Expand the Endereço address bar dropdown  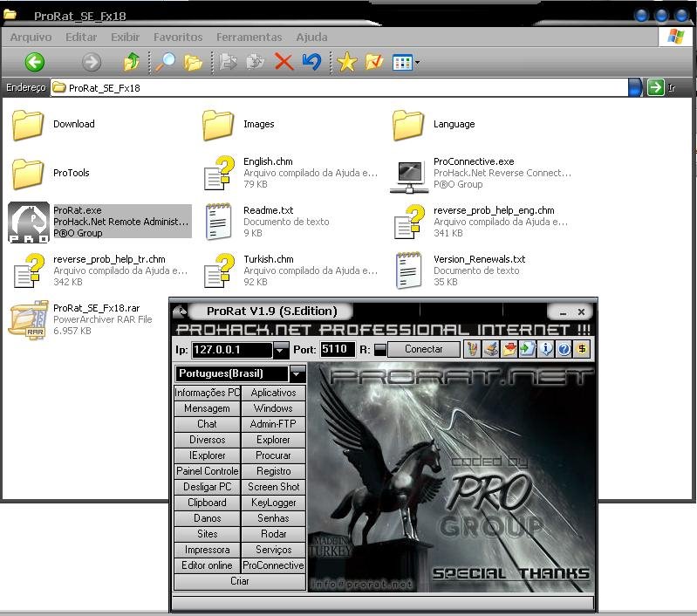634,87
